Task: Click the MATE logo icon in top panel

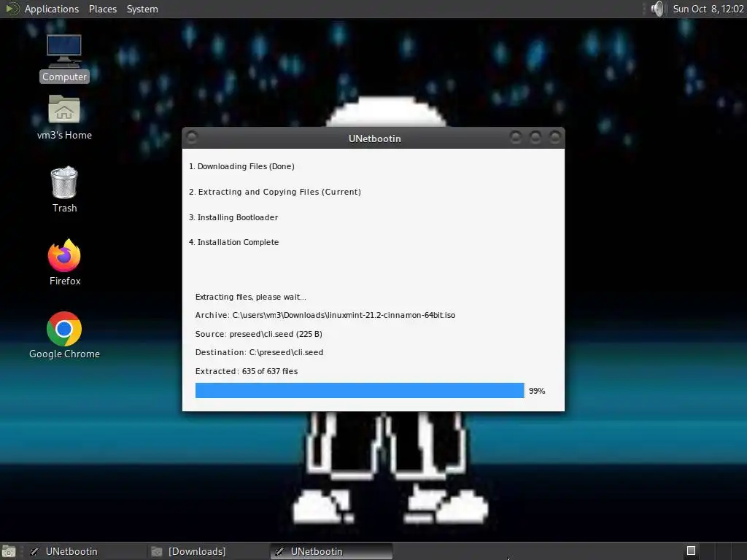Action: point(12,9)
